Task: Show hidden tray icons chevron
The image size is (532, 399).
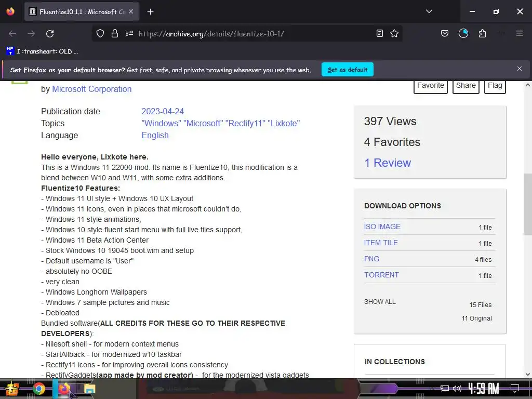Action: click(x=432, y=389)
